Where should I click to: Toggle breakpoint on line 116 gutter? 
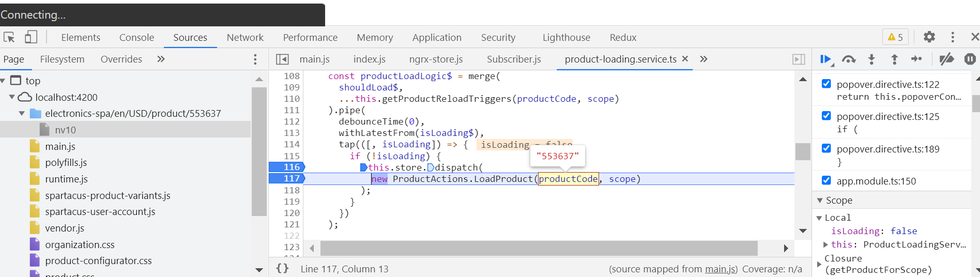pos(287,167)
